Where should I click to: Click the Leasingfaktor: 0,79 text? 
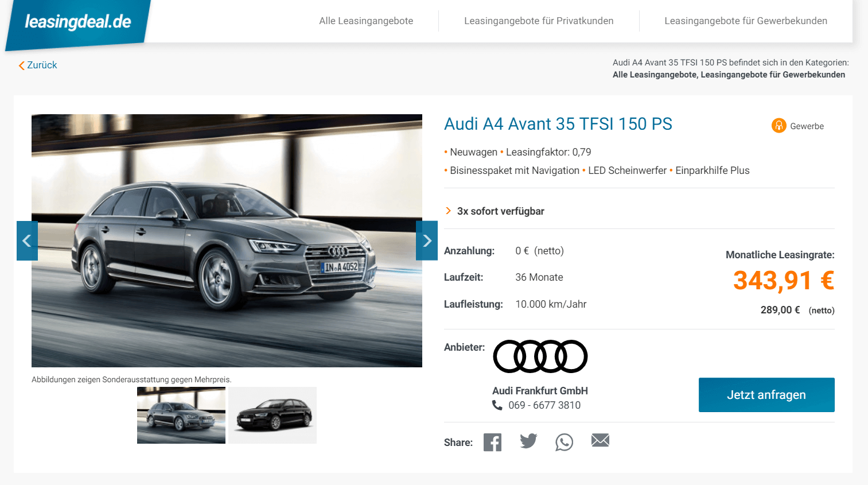click(x=548, y=152)
